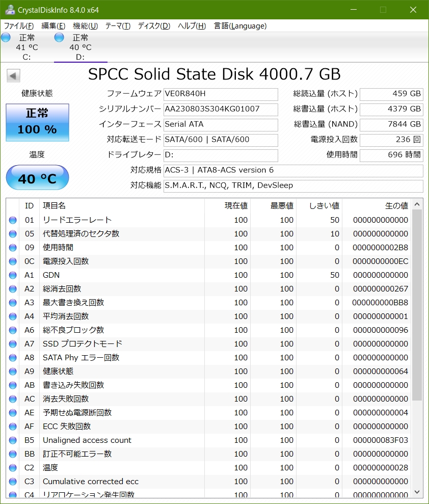This screenshot has width=429, height=504.
Task: Click the CrystalDiskInfo title bar app icon
Action: click(10, 10)
